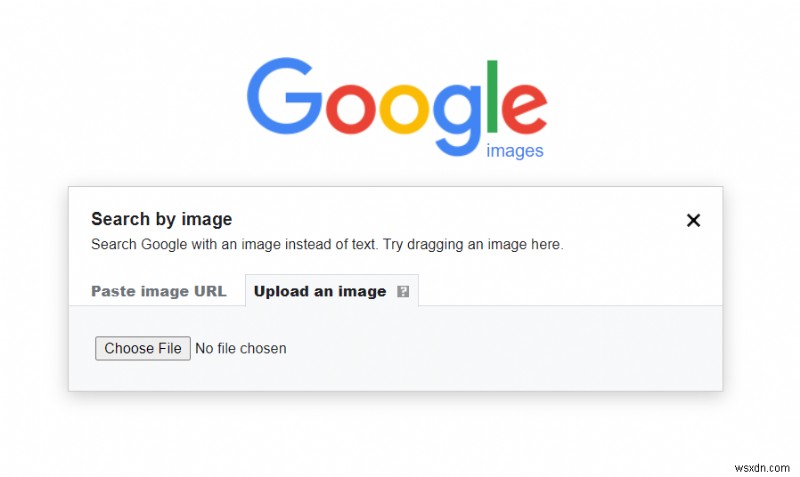Click the Search by image heading

pos(161,219)
